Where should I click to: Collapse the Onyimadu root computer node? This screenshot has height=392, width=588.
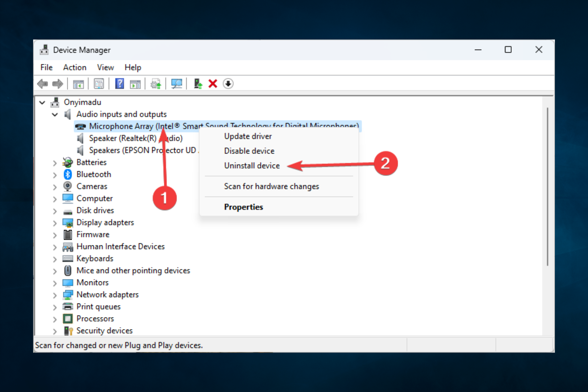pos(42,103)
